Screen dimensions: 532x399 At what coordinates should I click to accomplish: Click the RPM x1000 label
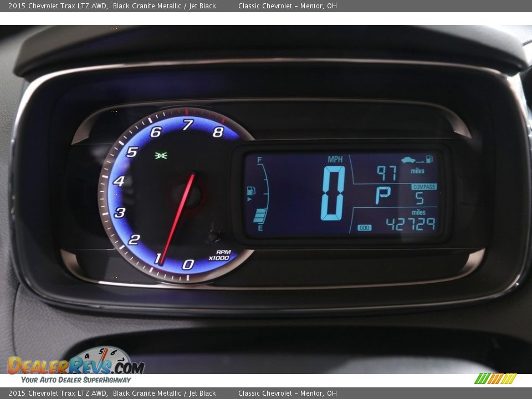(219, 255)
